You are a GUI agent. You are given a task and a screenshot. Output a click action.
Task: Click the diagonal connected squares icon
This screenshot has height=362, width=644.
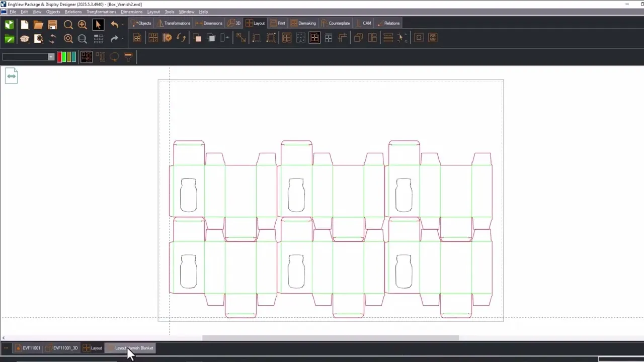pyautogui.click(x=241, y=38)
